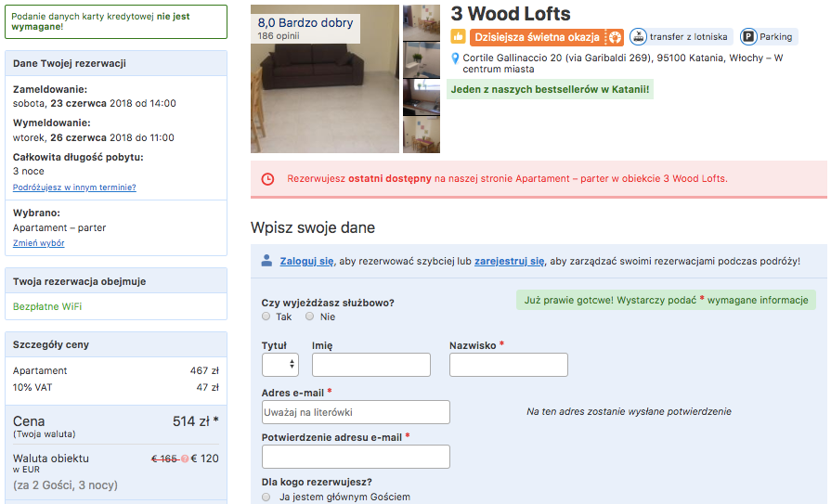This screenshot has height=504, width=831.
Task: Click the '514 zł' price
Action: point(191,421)
